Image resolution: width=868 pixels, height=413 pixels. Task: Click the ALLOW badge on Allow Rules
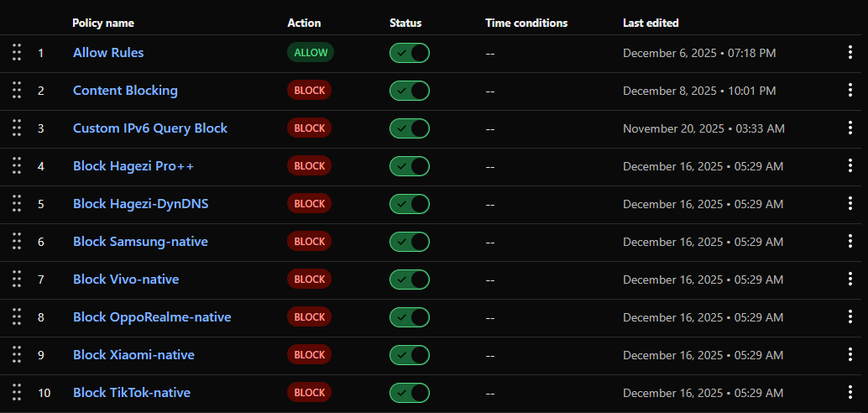pyautogui.click(x=311, y=53)
